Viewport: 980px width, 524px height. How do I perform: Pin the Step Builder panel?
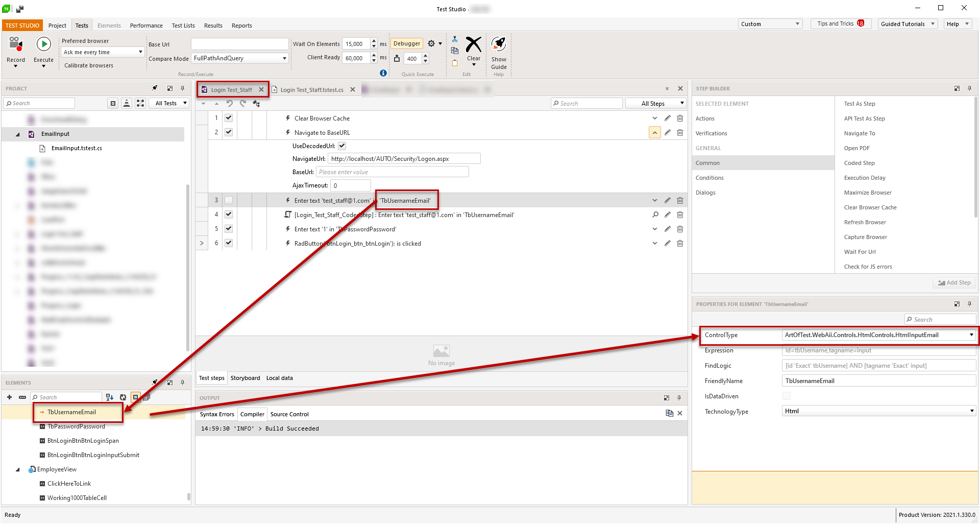969,88
